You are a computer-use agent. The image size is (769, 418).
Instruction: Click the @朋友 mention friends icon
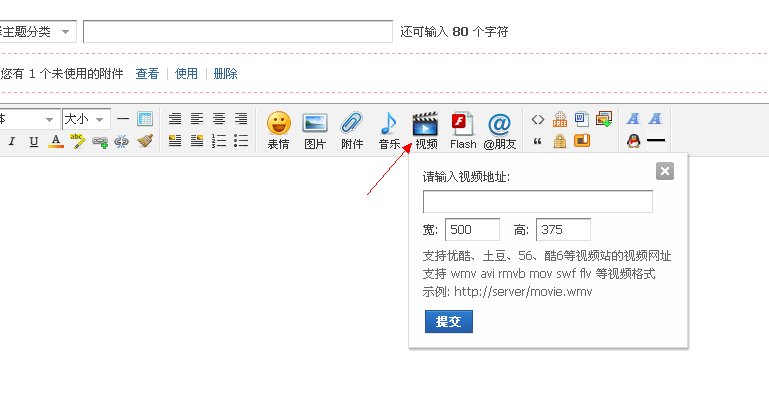pyautogui.click(x=500, y=130)
